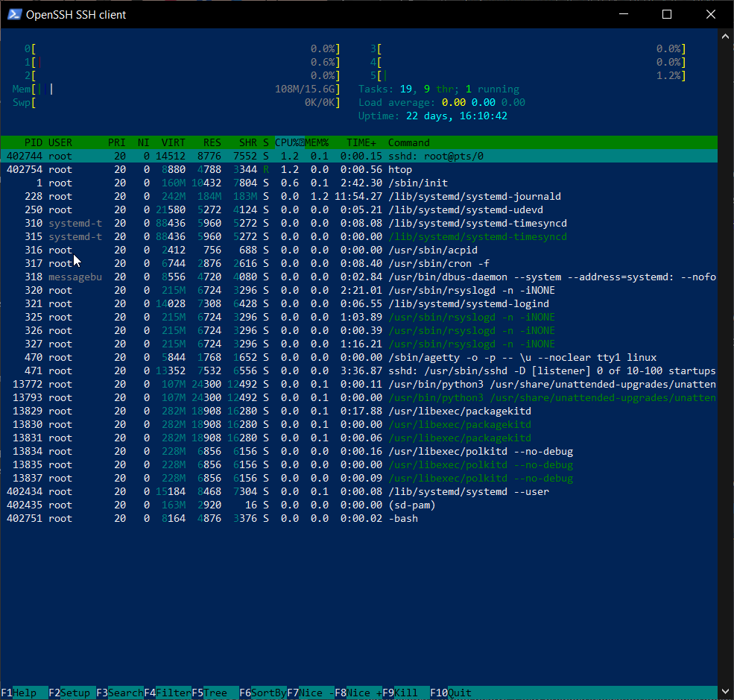Toggle F5 Tree view

[215, 693]
